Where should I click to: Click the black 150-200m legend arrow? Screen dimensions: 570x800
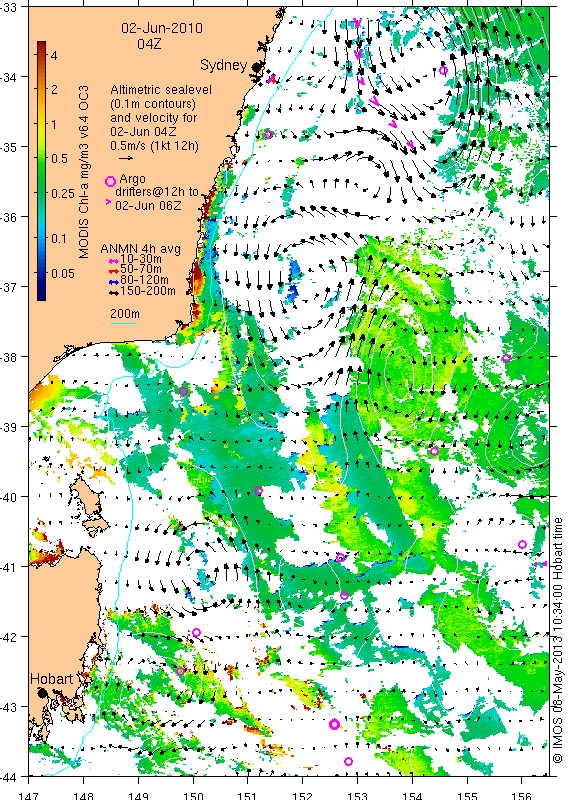click(115, 293)
